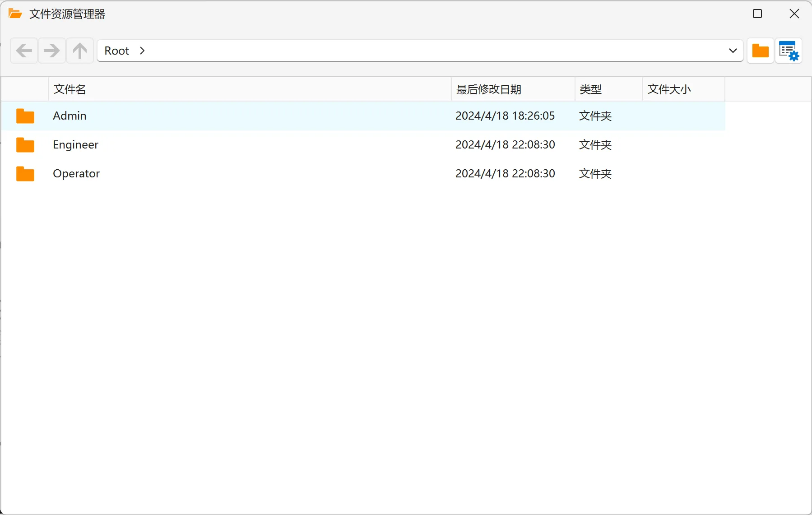Click the orange new folder toolbar icon

tap(761, 51)
